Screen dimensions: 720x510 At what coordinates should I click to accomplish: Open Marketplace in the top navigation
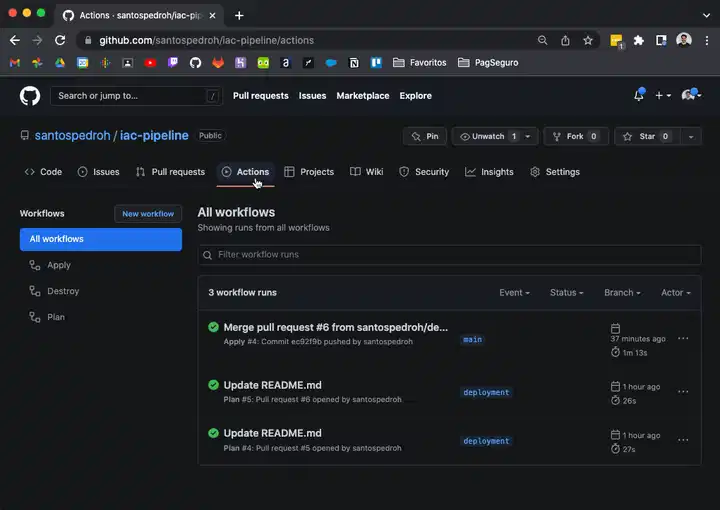click(363, 96)
